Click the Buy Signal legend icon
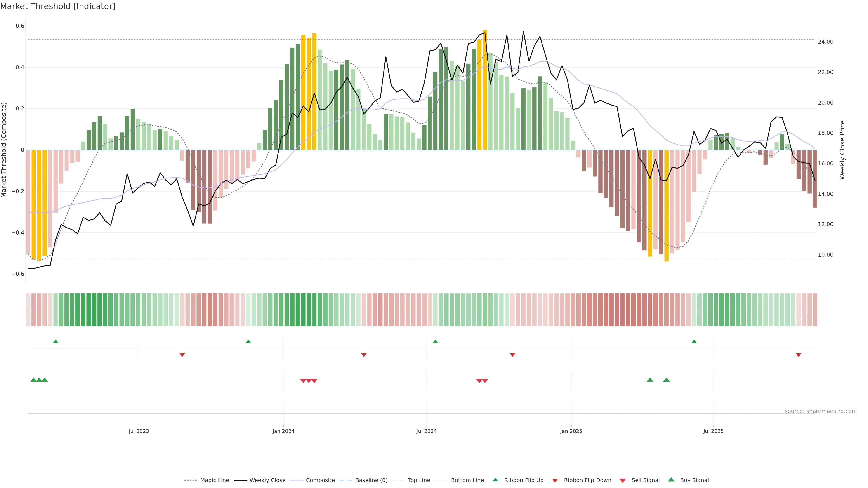 pyautogui.click(x=671, y=480)
